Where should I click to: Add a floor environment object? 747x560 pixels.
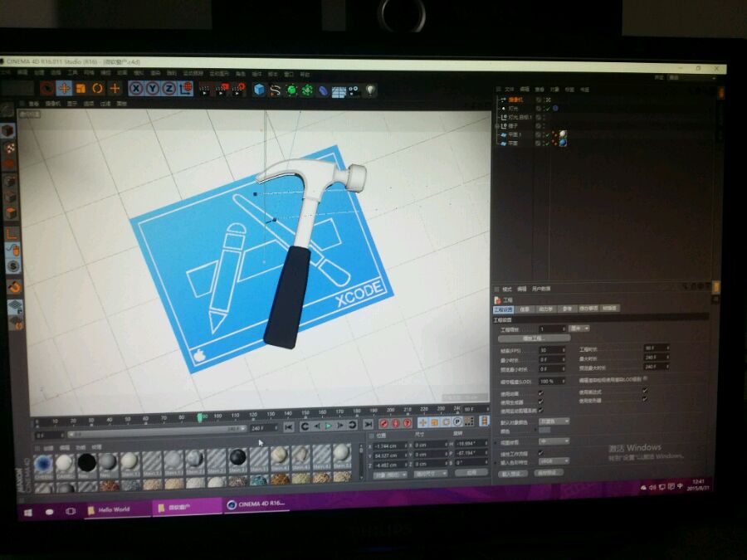339,91
